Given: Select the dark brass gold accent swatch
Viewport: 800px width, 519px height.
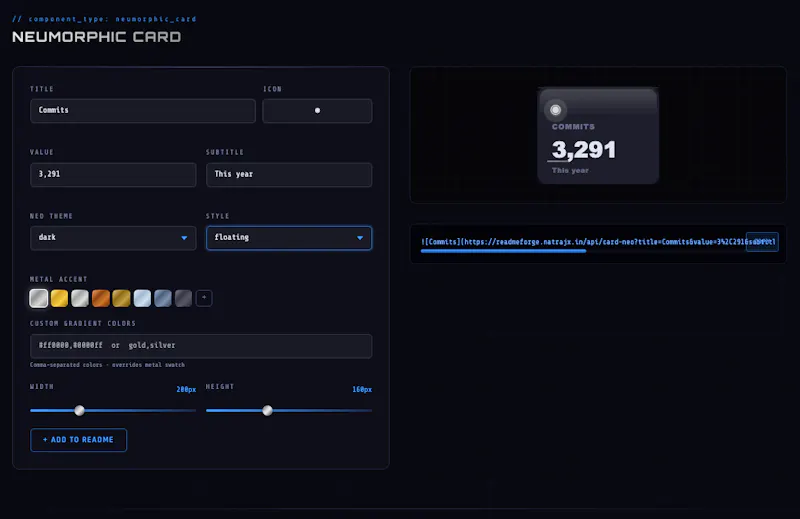Looking at the screenshot, I should click(121, 299).
